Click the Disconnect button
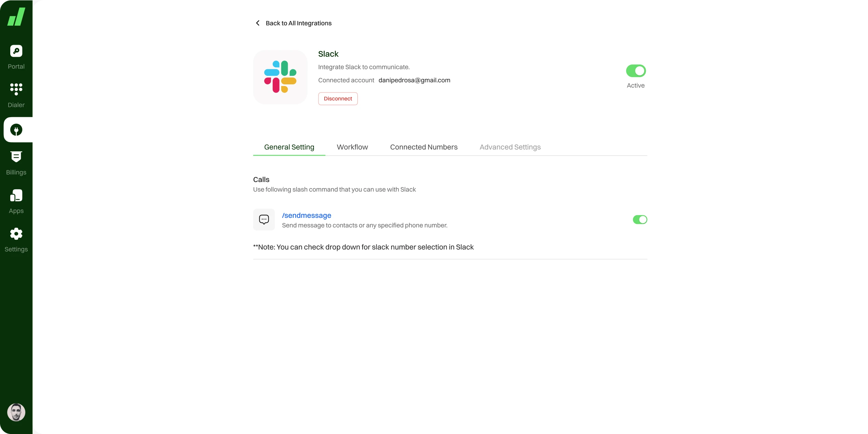The height and width of the screenshot is (434, 868). click(x=338, y=99)
